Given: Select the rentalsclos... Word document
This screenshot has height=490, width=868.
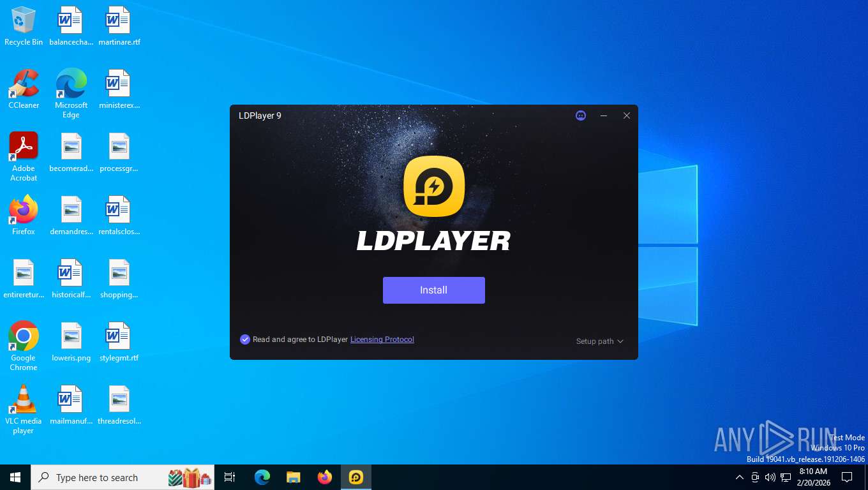Looking at the screenshot, I should (119, 216).
